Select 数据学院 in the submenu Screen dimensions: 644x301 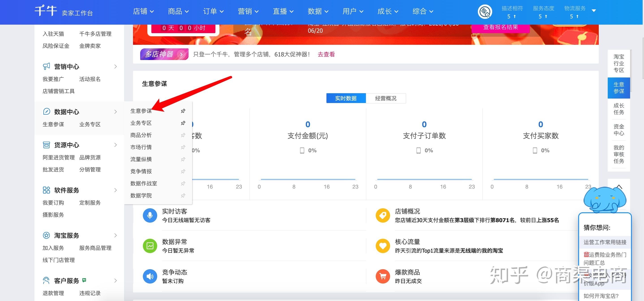click(141, 196)
